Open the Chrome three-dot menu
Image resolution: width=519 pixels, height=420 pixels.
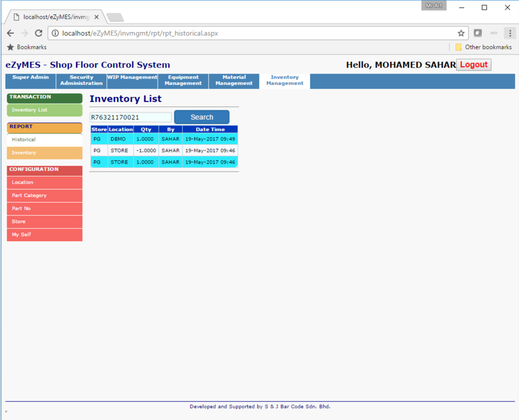tap(509, 33)
